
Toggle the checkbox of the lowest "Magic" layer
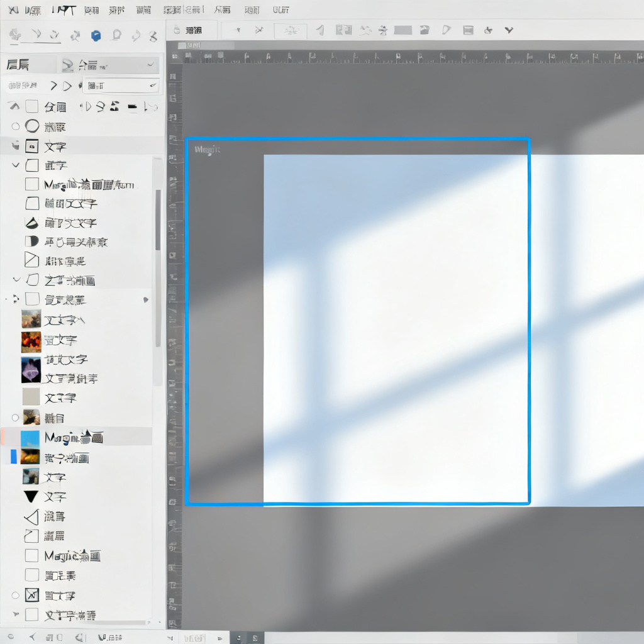point(31,556)
